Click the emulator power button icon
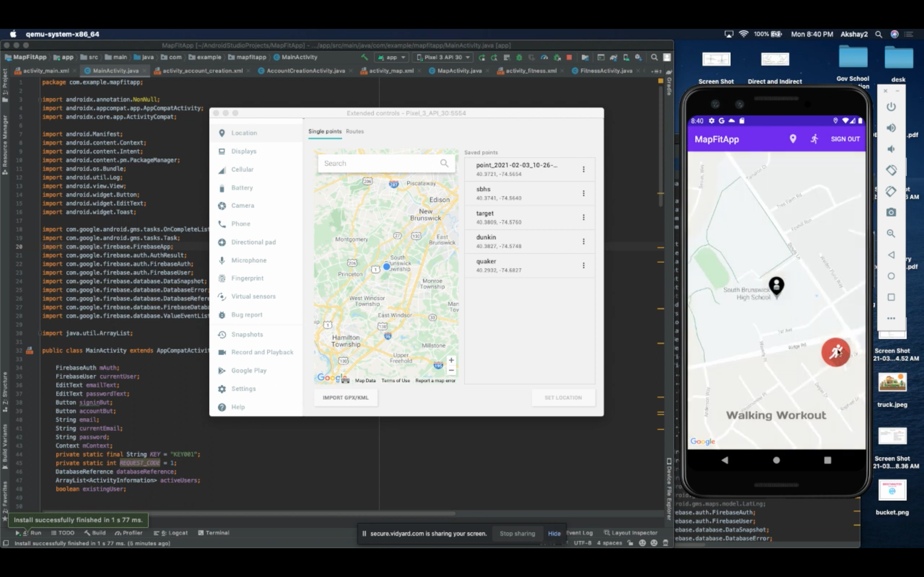Viewport: 924px width, 577px height. coord(891,107)
